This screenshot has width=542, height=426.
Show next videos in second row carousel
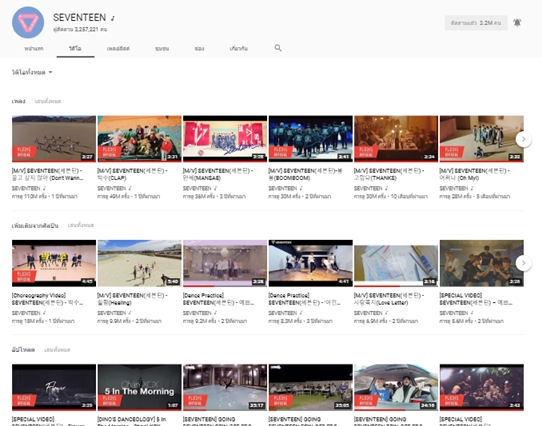(x=523, y=263)
